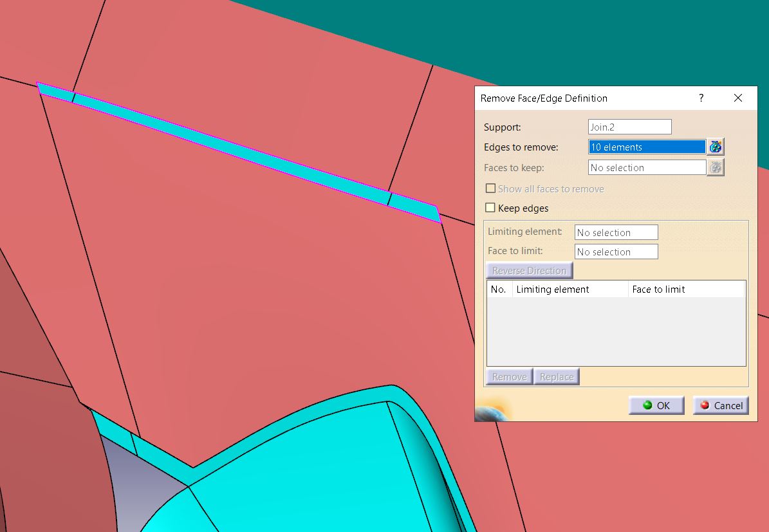Click the Edges to remove field
This screenshot has width=769, height=532.
point(646,147)
